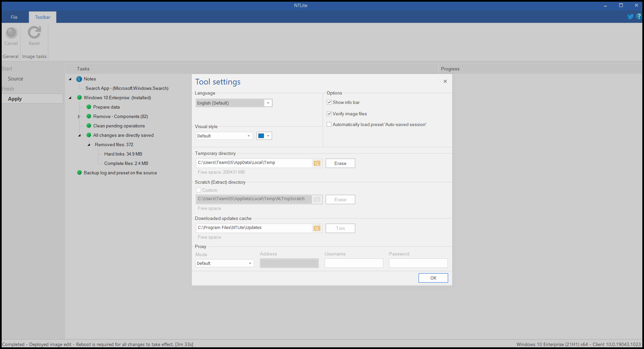Close the Tool settings dialog
644x349 pixels.
(x=445, y=81)
